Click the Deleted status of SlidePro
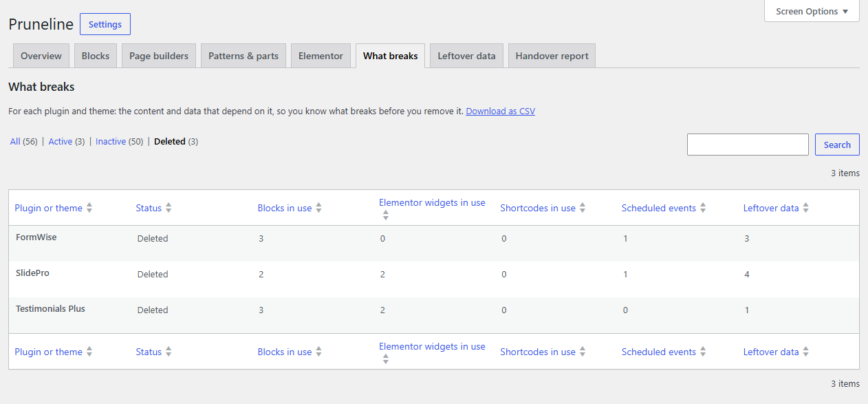The width and height of the screenshot is (868, 404). 153,274
